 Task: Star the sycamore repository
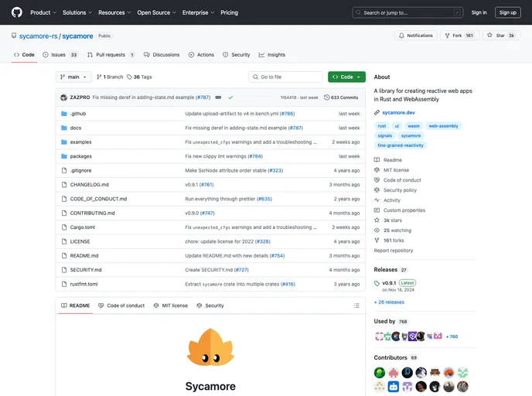[x=502, y=36]
